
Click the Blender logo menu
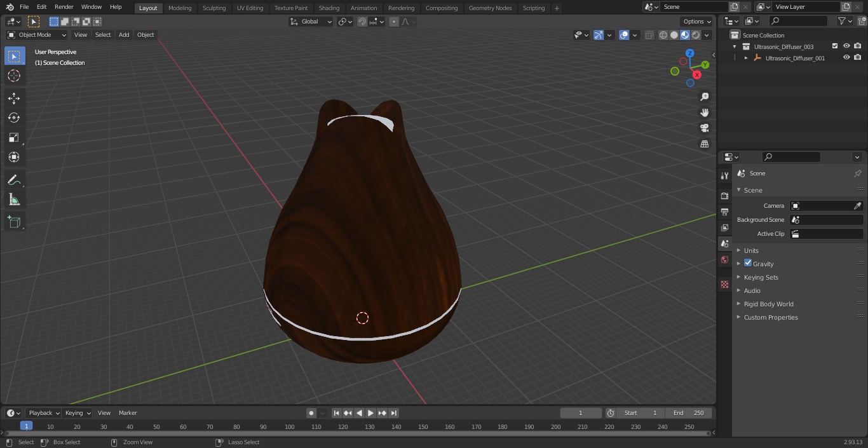click(x=10, y=7)
